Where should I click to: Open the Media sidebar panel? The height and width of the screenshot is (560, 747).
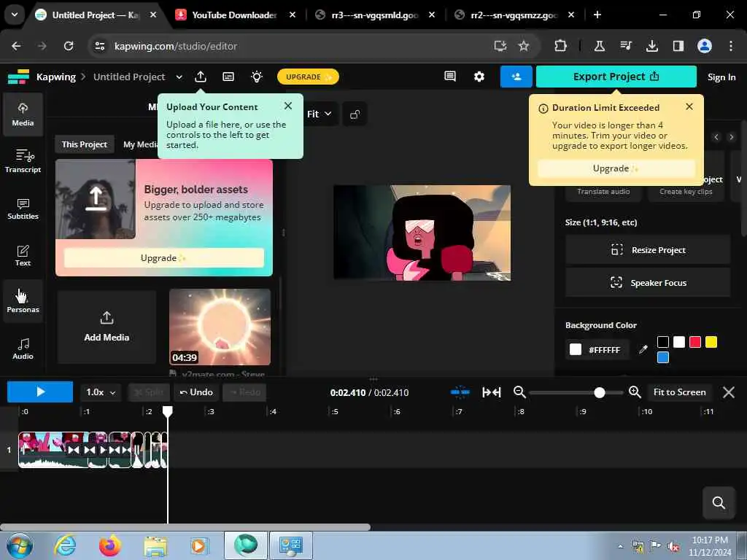tap(23, 114)
